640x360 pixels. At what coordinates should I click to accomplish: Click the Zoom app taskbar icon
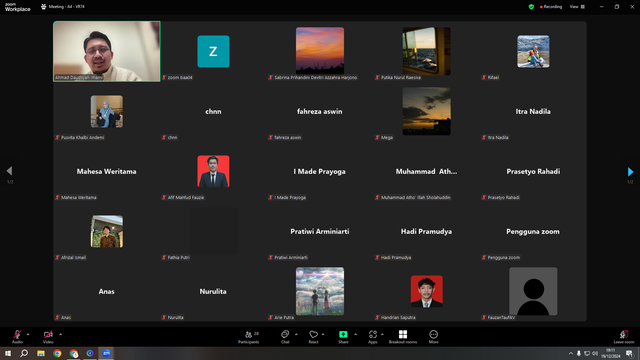pyautogui.click(x=107, y=353)
